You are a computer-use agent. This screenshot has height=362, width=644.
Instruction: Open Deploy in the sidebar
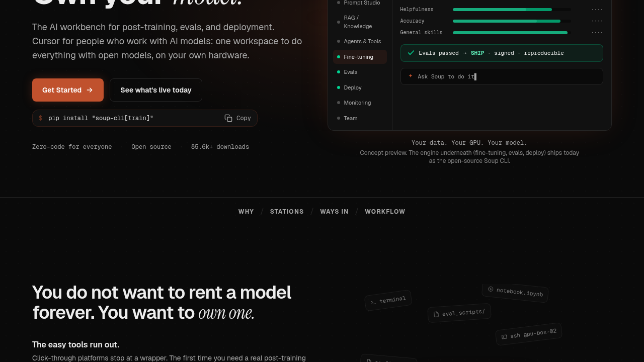(360, 87)
